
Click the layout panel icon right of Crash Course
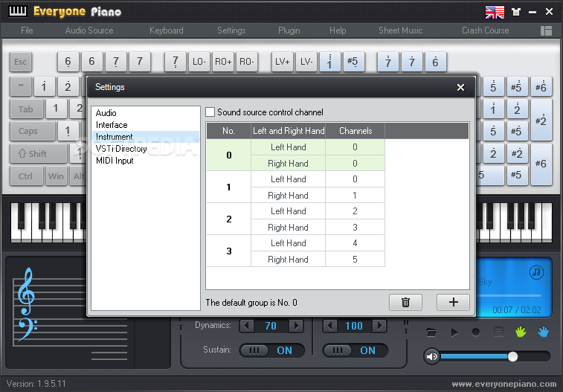[x=546, y=30]
